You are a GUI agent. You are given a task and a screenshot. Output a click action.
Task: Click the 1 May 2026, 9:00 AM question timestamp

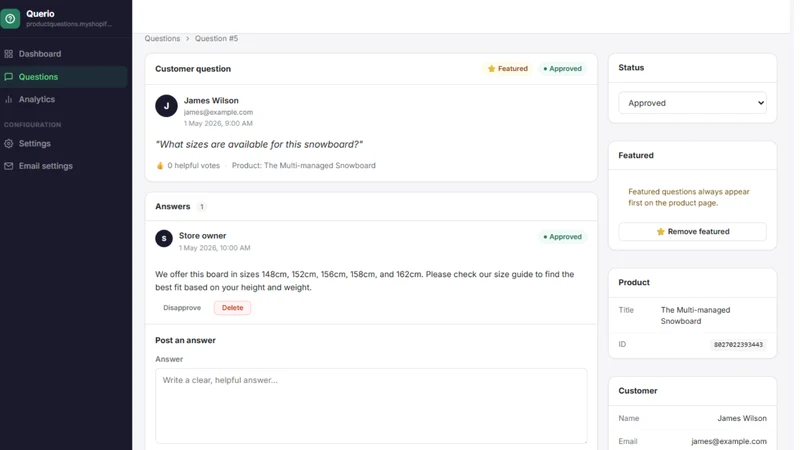(x=218, y=123)
